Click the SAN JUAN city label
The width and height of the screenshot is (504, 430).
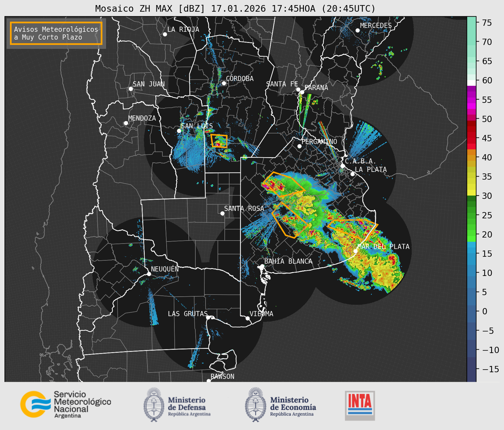pyautogui.click(x=149, y=84)
